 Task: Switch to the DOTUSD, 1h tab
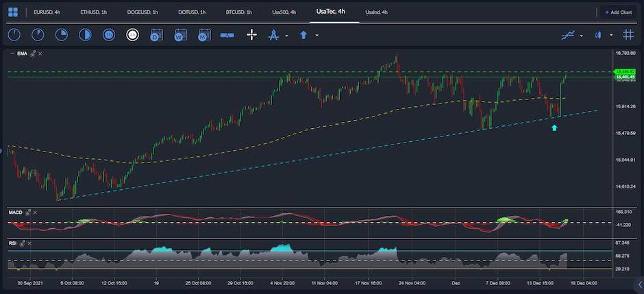click(192, 12)
